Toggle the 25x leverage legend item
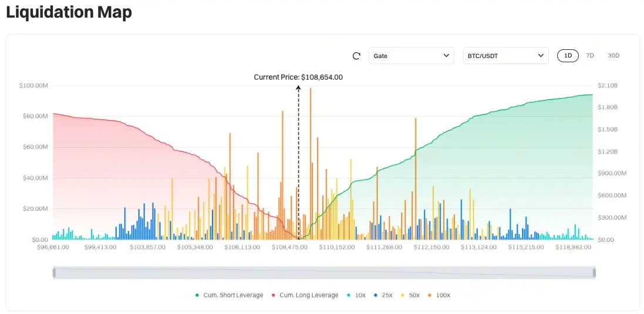Viewport: 644px width, 314px height. pos(383,295)
